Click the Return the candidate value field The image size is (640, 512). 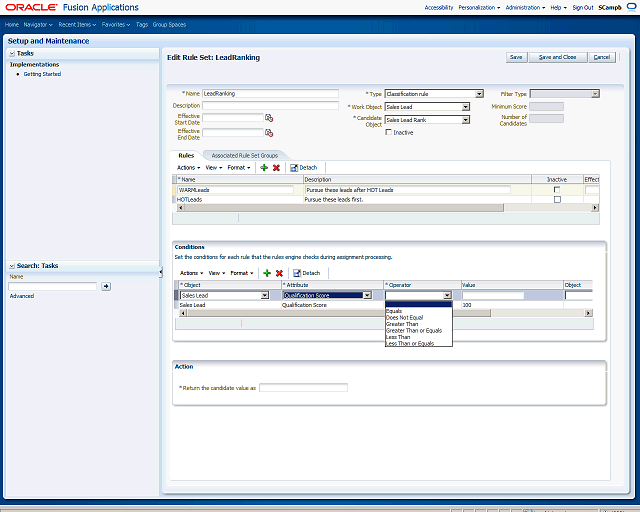pos(303,387)
